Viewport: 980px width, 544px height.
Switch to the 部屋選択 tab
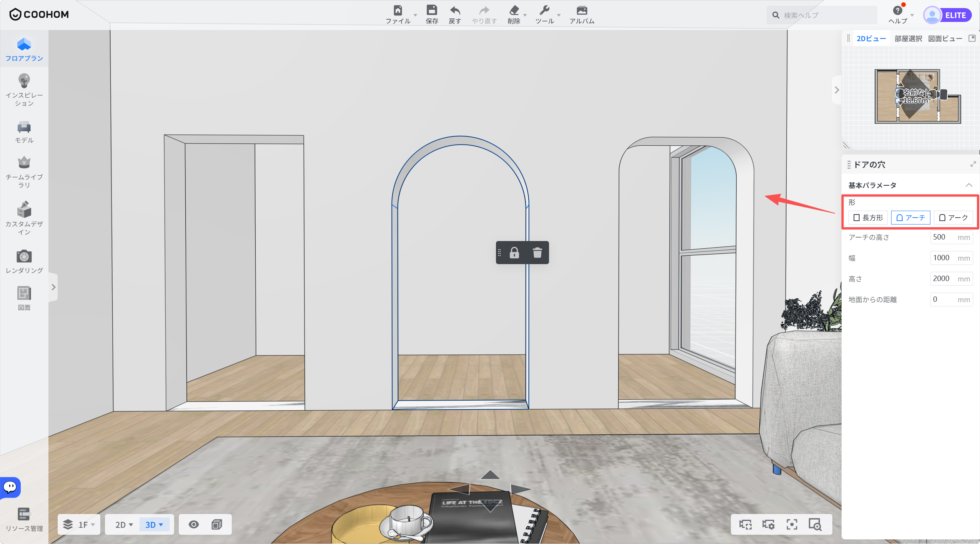point(908,38)
